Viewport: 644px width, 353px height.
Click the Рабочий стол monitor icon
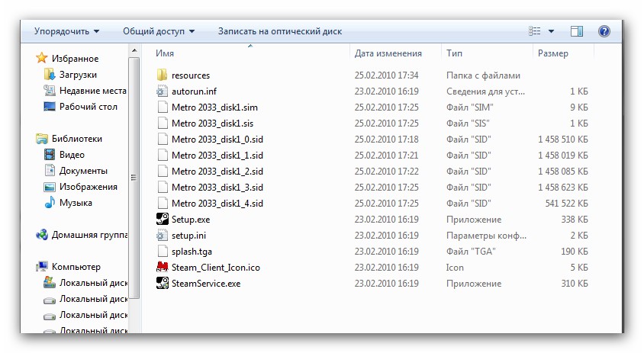[50, 107]
